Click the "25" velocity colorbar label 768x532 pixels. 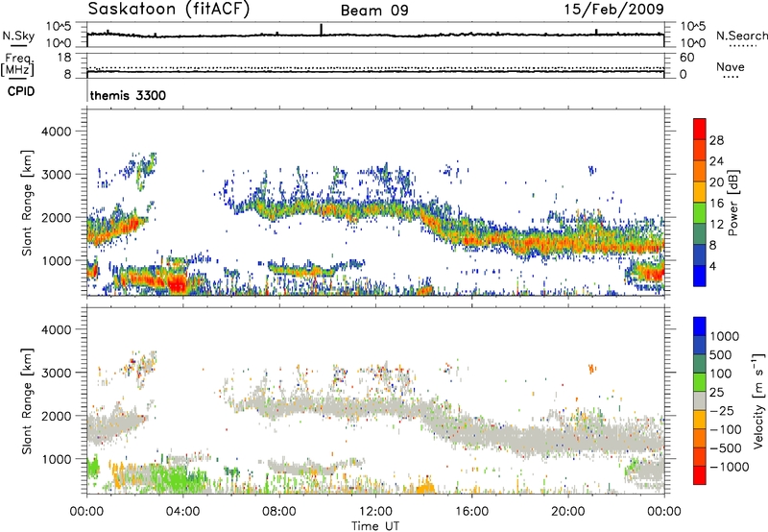click(x=717, y=392)
